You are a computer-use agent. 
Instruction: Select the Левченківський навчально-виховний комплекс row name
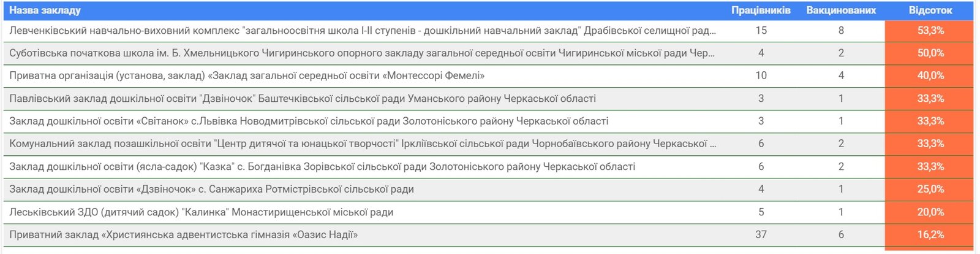click(x=361, y=31)
